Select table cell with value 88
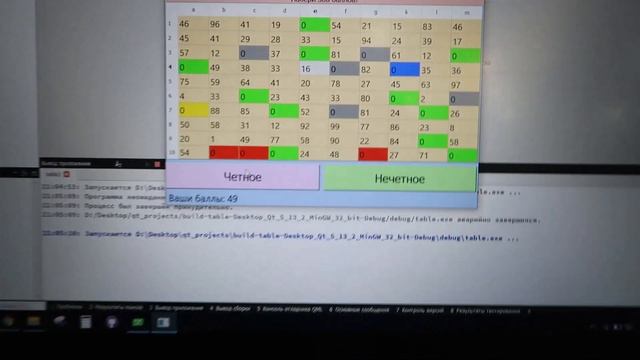 223,111
